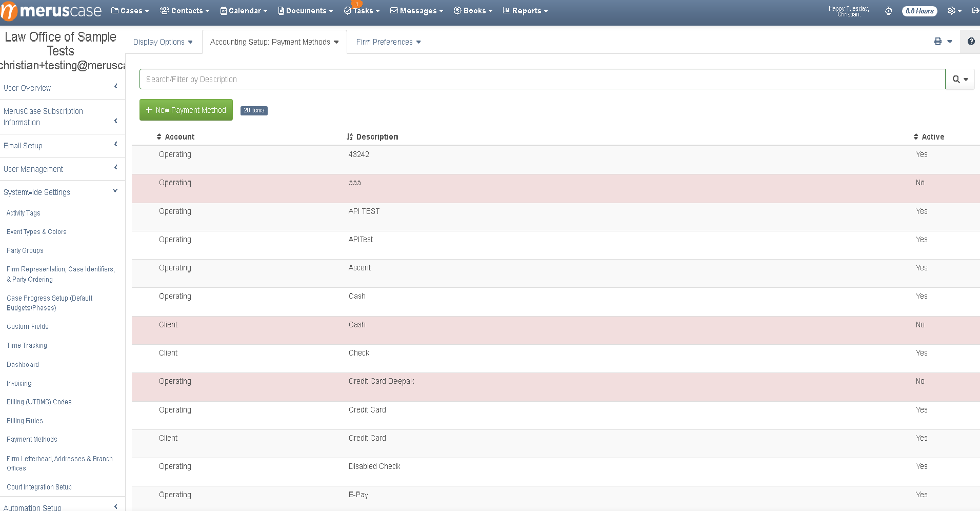The width and height of the screenshot is (980, 511).
Task: Select the Check payment method row
Action: [x=556, y=359]
